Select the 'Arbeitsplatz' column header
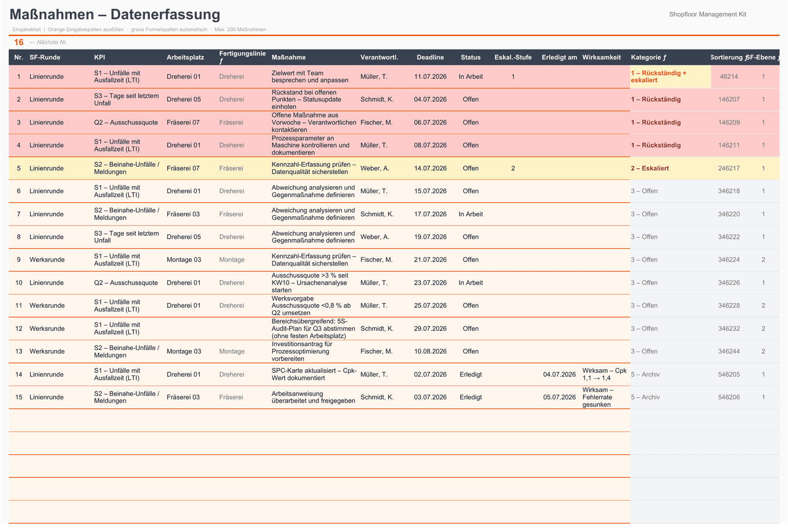Viewport: 788px width, 532px height. point(192,58)
